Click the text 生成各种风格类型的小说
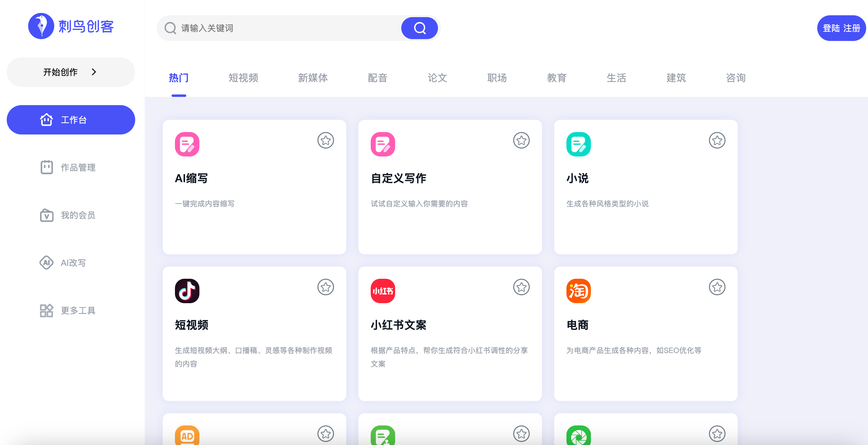This screenshot has height=445, width=868. pos(607,204)
